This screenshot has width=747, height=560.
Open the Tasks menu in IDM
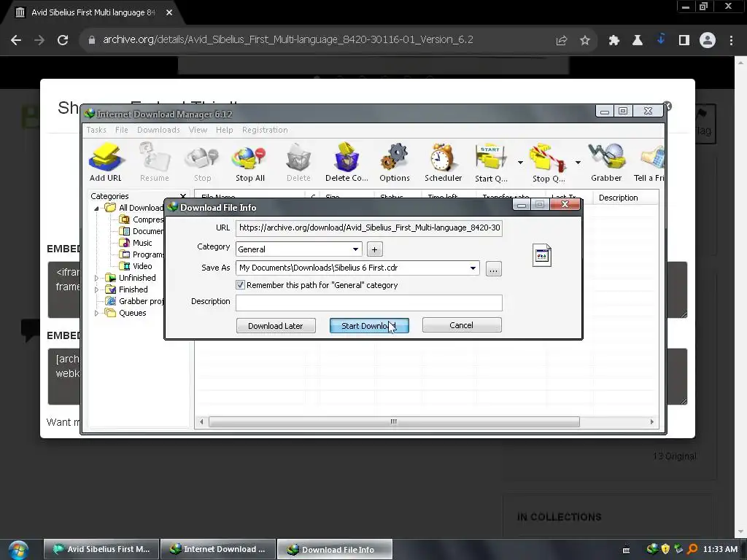coord(96,130)
